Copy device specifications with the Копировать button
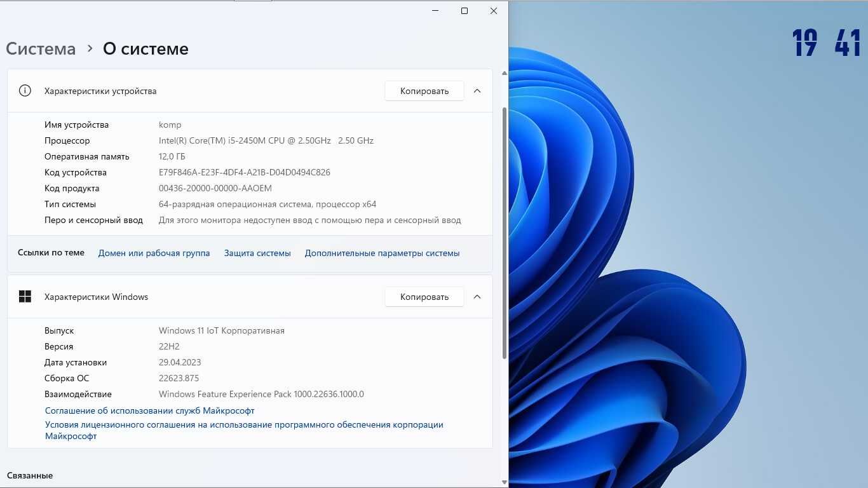 (x=424, y=91)
